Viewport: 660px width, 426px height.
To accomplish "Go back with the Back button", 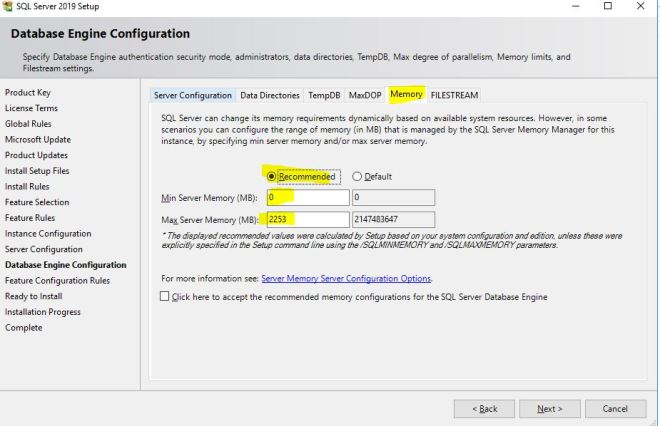I will [483, 408].
